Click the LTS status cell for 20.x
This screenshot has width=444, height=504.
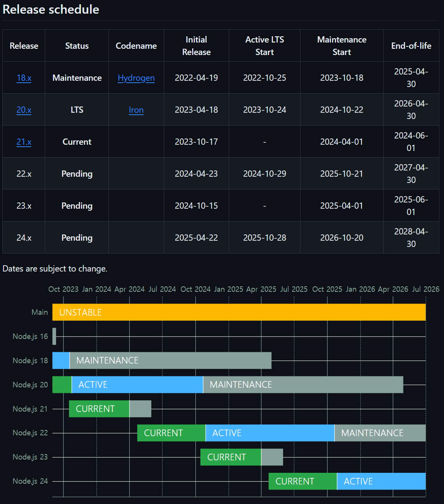click(77, 110)
